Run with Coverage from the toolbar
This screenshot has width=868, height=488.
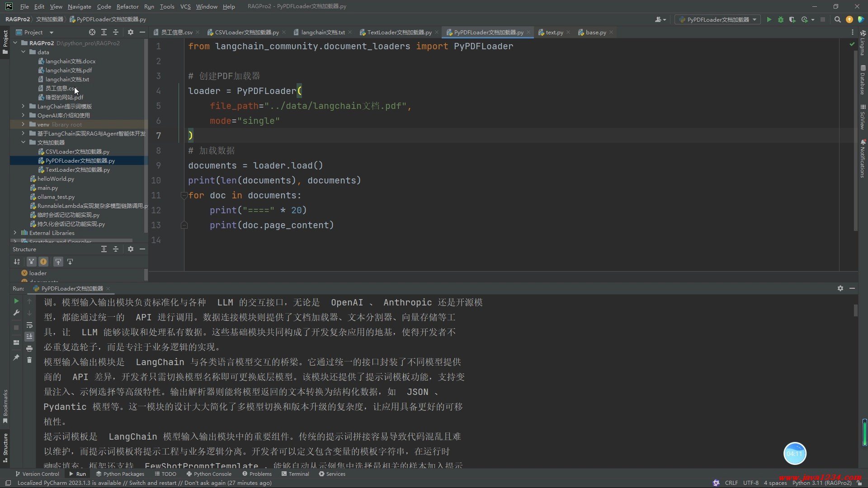point(792,19)
